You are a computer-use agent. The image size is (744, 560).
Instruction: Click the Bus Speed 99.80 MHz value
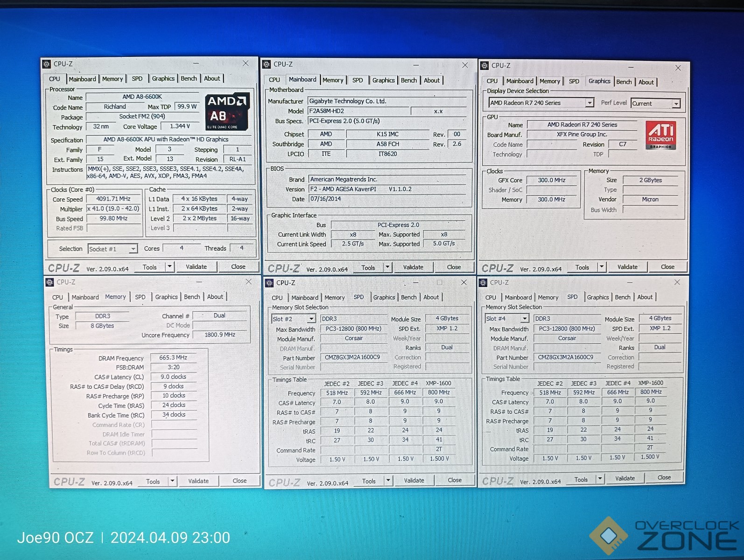pos(114,218)
